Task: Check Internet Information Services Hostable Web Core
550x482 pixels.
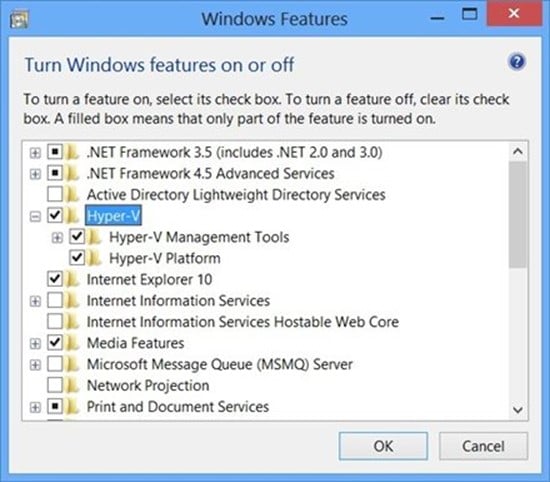Action: tap(55, 322)
